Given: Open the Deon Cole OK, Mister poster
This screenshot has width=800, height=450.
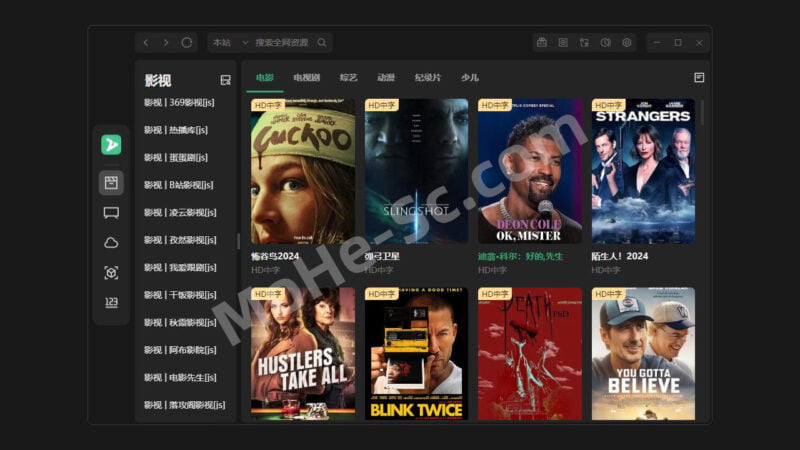Looking at the screenshot, I should point(530,171).
